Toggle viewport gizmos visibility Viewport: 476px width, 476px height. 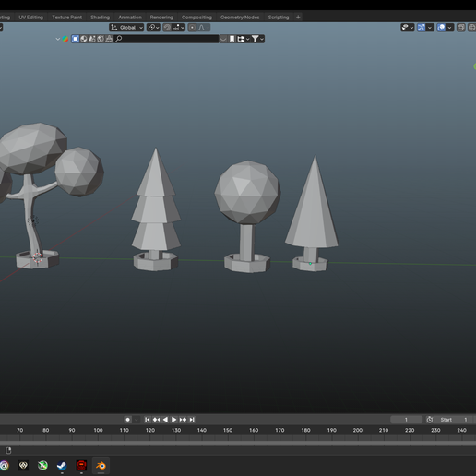point(422,28)
